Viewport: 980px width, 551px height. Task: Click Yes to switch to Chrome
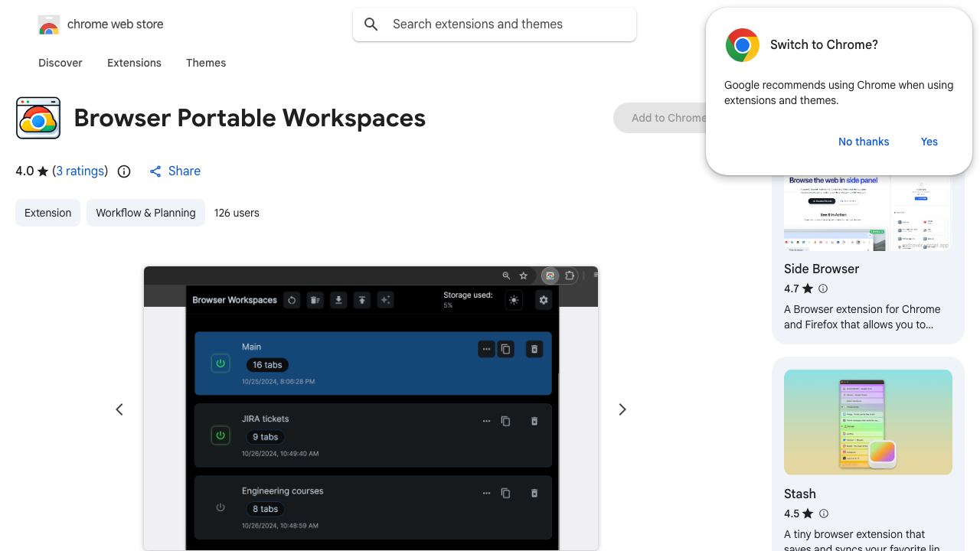(929, 142)
